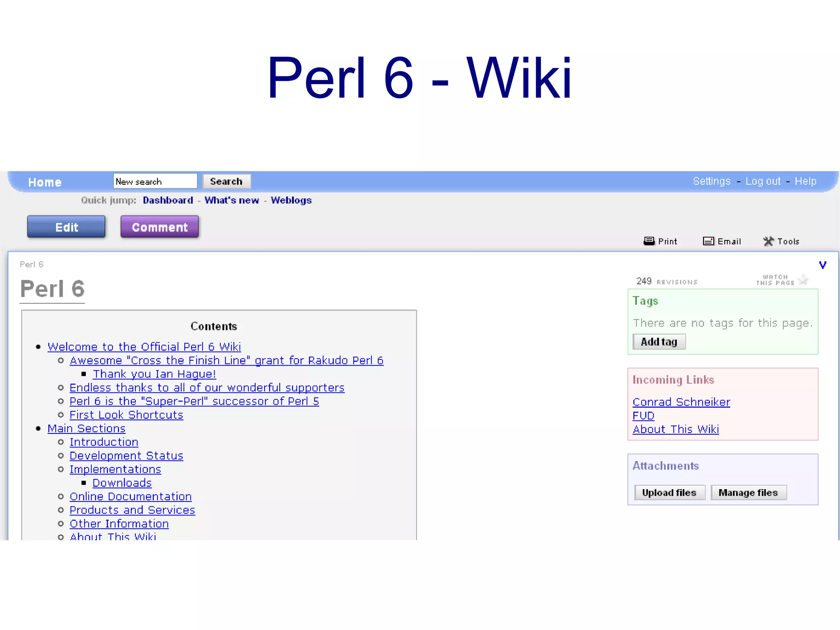Open About This Wiki in Incoming Links

click(676, 429)
